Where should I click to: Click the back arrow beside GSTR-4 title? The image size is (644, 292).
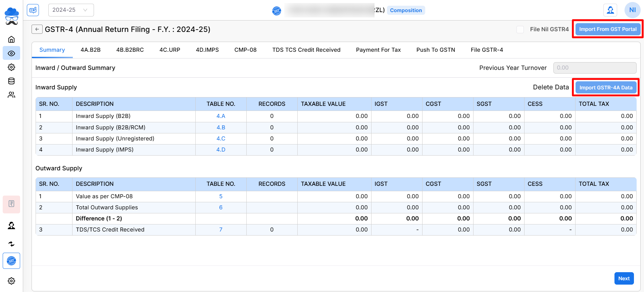tap(37, 29)
